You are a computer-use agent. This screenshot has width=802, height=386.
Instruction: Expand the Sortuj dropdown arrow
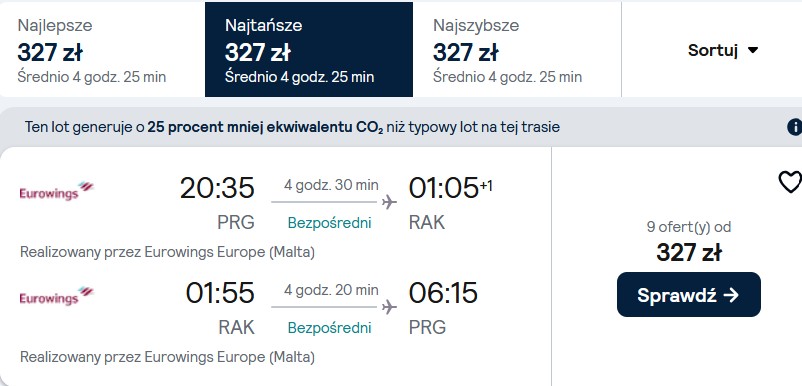752,50
